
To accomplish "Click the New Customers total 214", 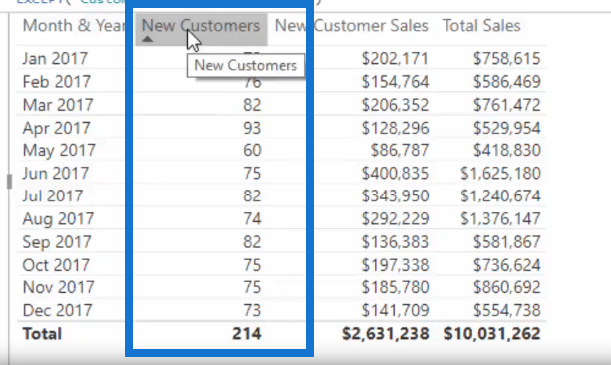I will click(x=247, y=334).
